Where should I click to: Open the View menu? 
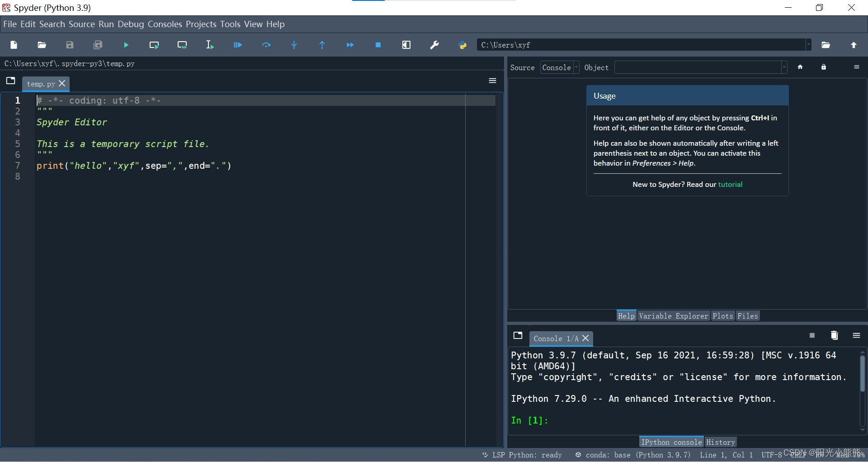pyautogui.click(x=253, y=24)
